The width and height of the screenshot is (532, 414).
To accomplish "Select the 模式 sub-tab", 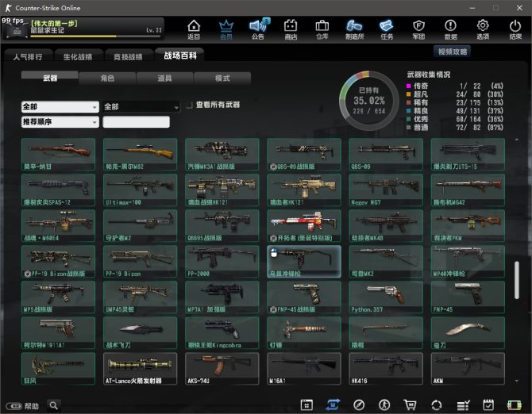I will (x=222, y=78).
